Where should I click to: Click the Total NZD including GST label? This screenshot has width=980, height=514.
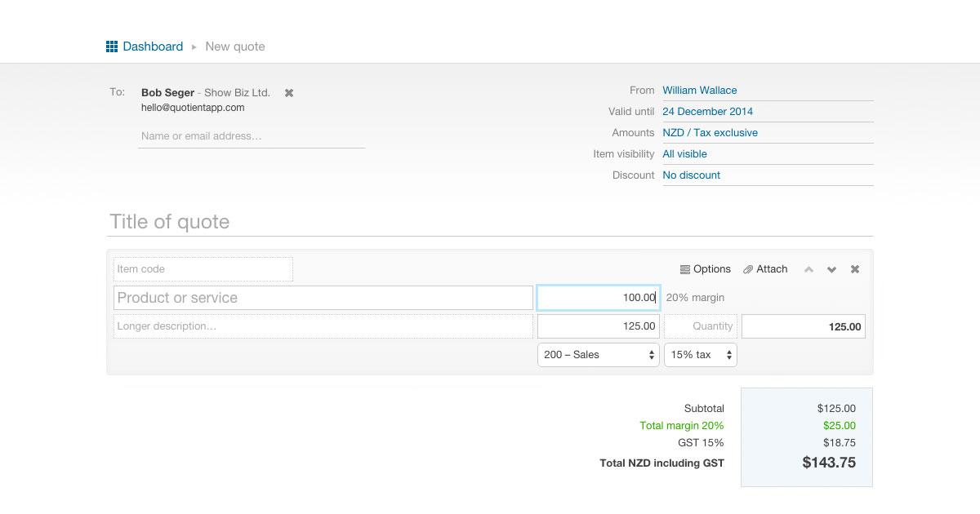point(661,463)
